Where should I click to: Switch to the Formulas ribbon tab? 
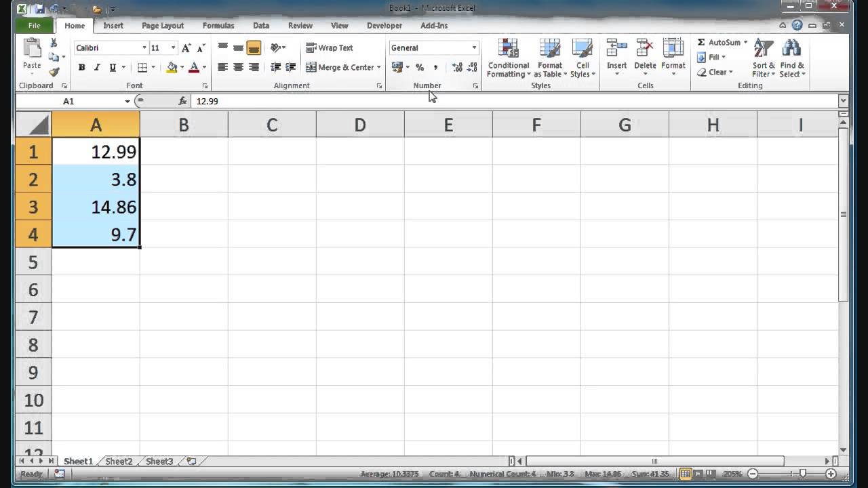[x=218, y=26]
